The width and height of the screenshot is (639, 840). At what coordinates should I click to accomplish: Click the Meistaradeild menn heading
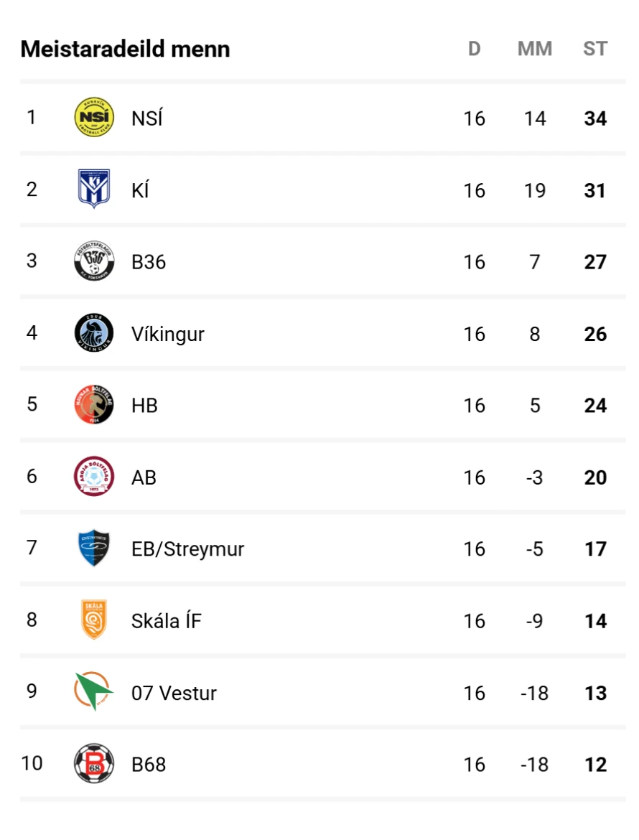[126, 49]
